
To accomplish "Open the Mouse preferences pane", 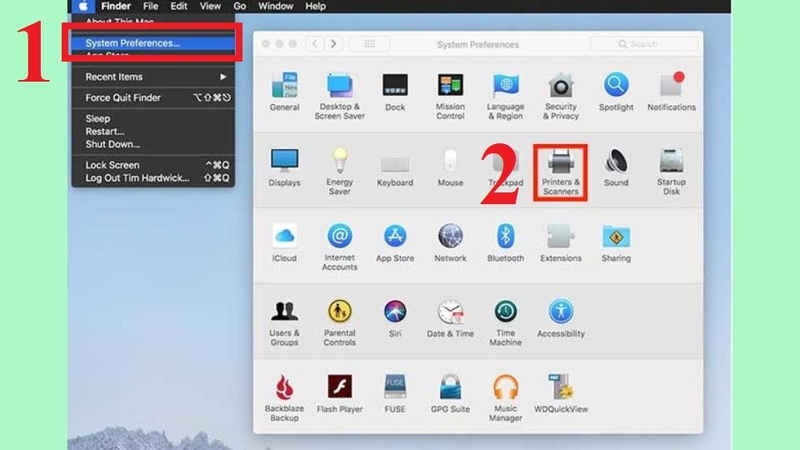I will pyautogui.click(x=450, y=167).
